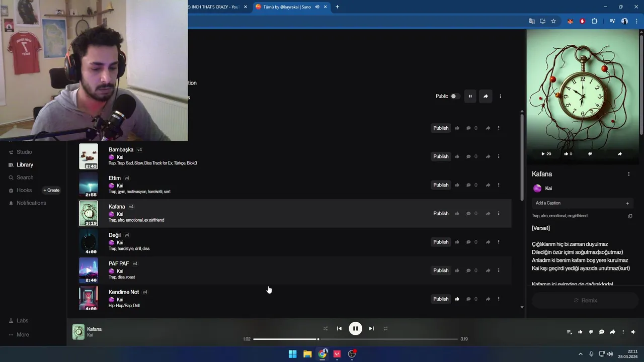Click the track list scrollbar
644x362 pixels.
tap(522, 157)
